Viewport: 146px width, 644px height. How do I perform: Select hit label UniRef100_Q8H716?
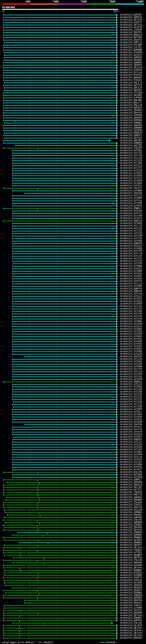coord(131,221)
